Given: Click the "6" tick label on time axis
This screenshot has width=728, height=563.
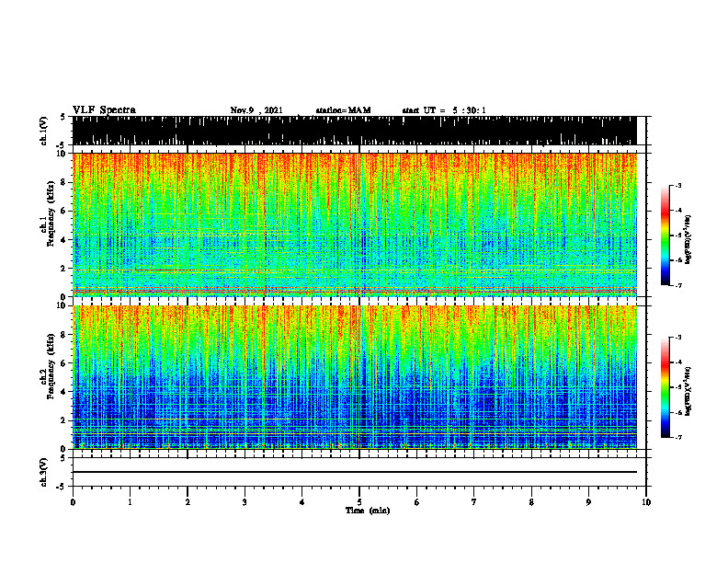Looking at the screenshot, I should (x=417, y=502).
